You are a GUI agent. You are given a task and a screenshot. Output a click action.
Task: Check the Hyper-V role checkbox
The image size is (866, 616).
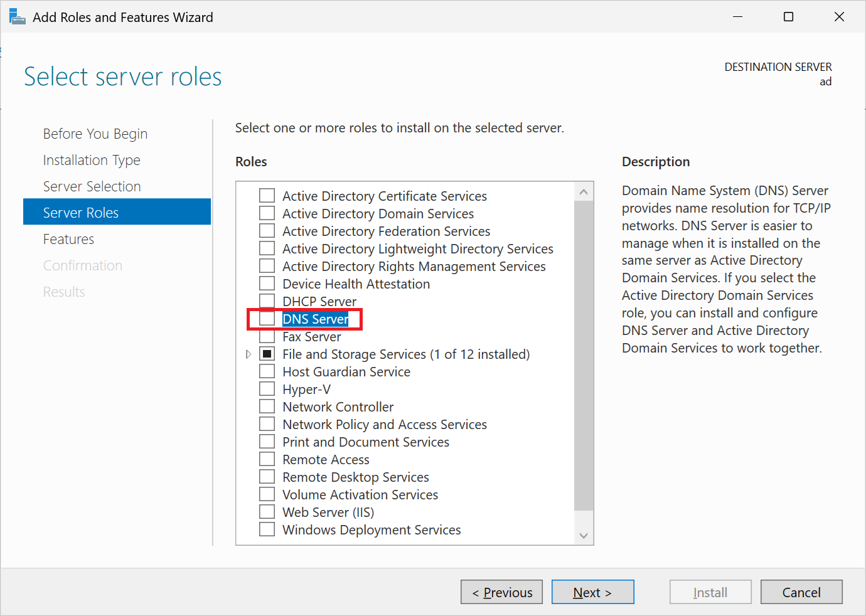[x=267, y=388]
